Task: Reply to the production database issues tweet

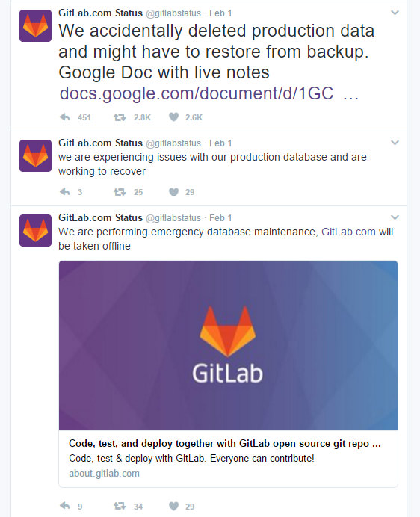Action: click(x=65, y=192)
